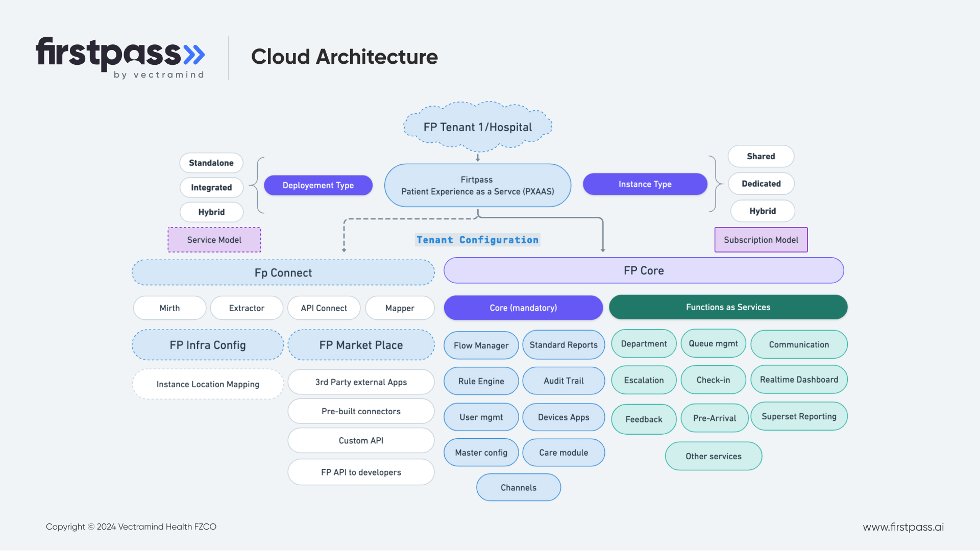980x551 pixels.
Task: Open the www.firstpass.ai link
Action: click(x=902, y=527)
